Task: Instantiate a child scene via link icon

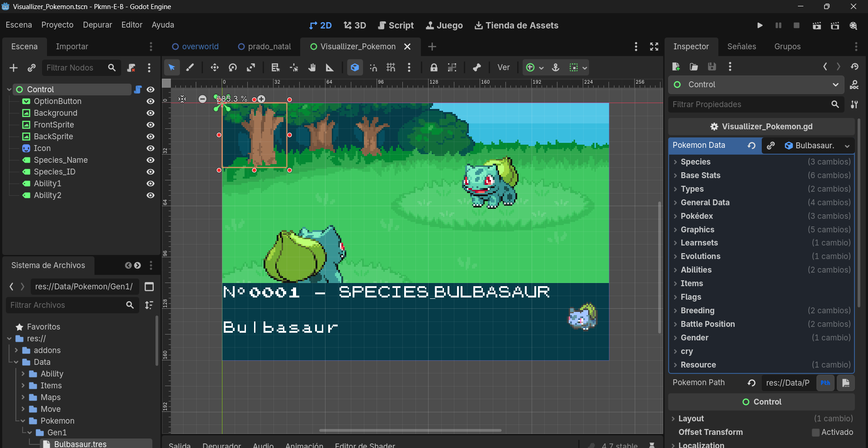Action: 32,68
